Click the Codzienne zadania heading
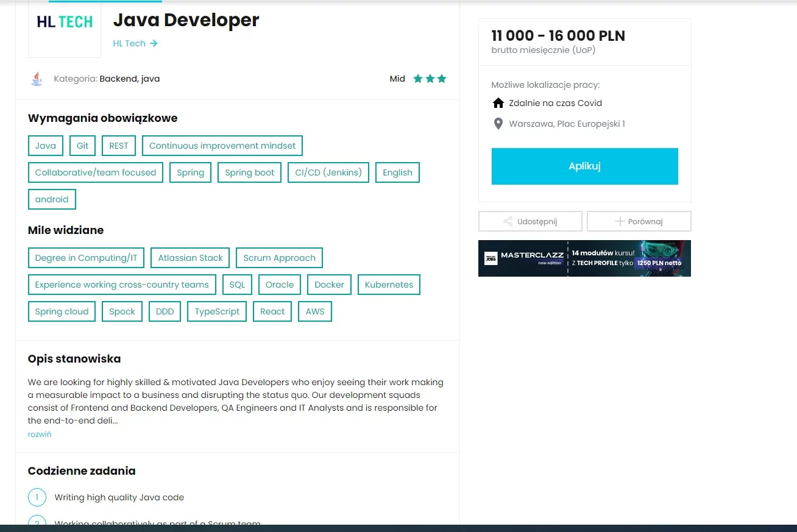The width and height of the screenshot is (797, 532). click(x=82, y=471)
